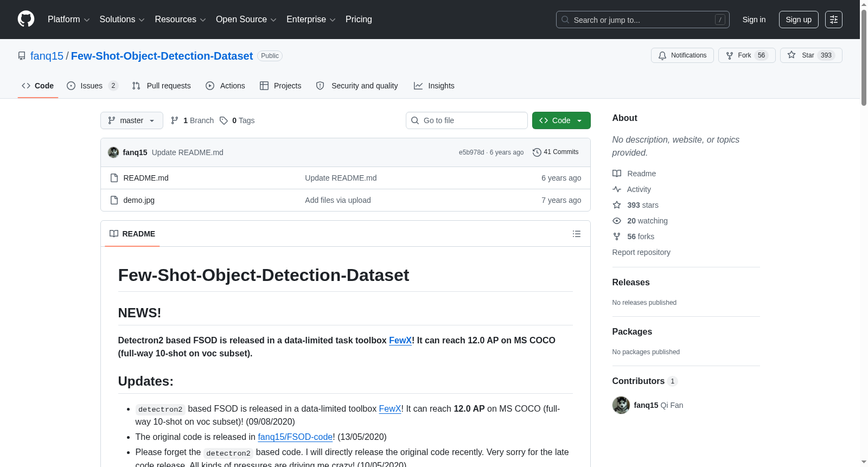The height and width of the screenshot is (467, 868).
Task: Star the repository via Star button
Action: tap(811, 55)
